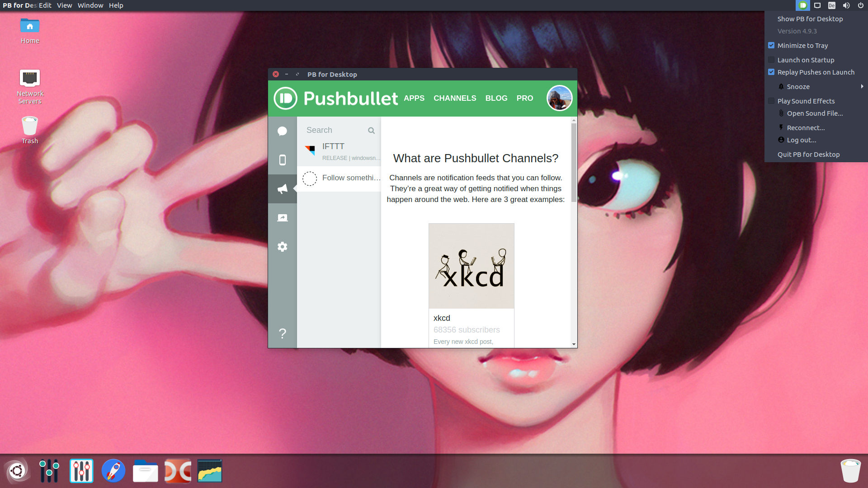Viewport: 868px width, 488px height.
Task: Toggle Launch on Startup checkbox
Action: click(771, 60)
